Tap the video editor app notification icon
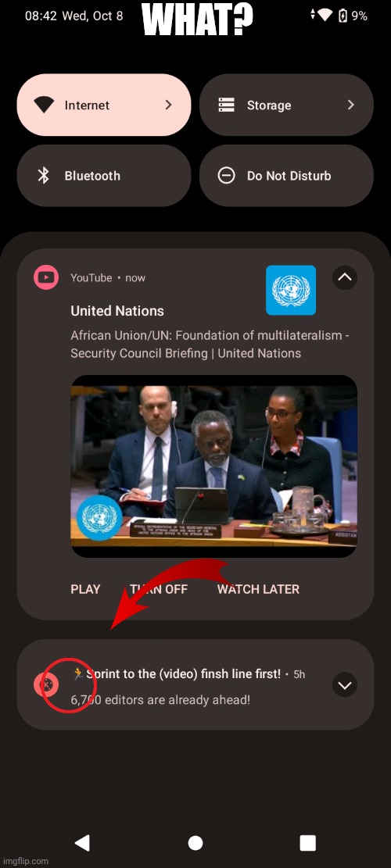The image size is (391, 868). tap(46, 684)
